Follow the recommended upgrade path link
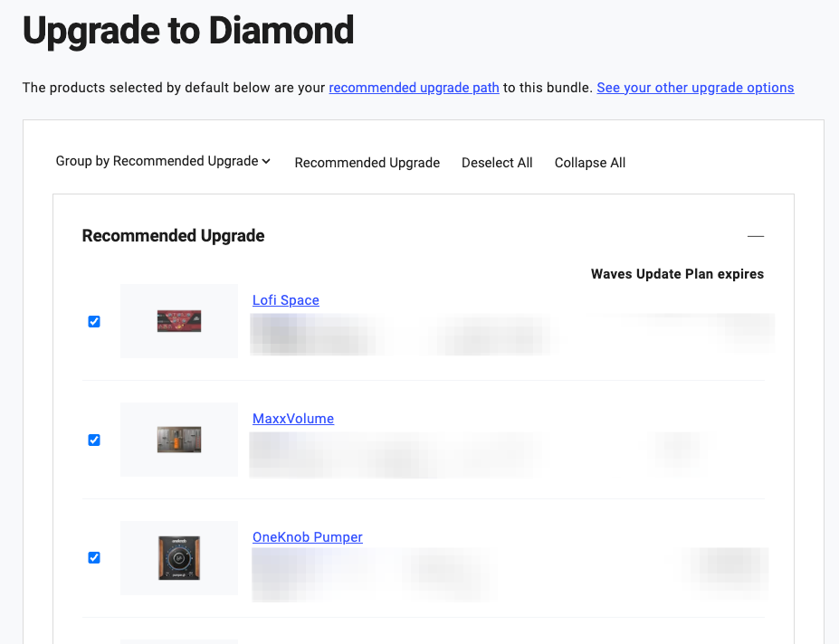The height and width of the screenshot is (644, 839). coord(414,88)
